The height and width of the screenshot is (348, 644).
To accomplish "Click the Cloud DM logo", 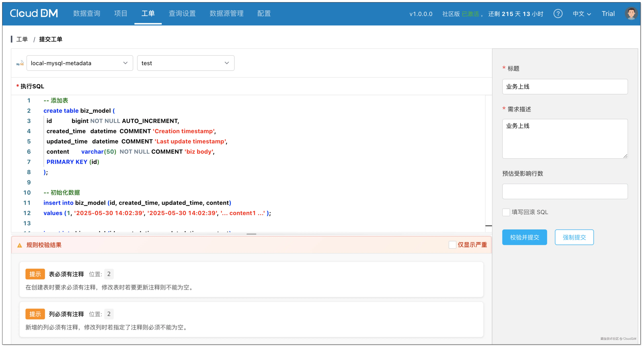I will pos(34,13).
